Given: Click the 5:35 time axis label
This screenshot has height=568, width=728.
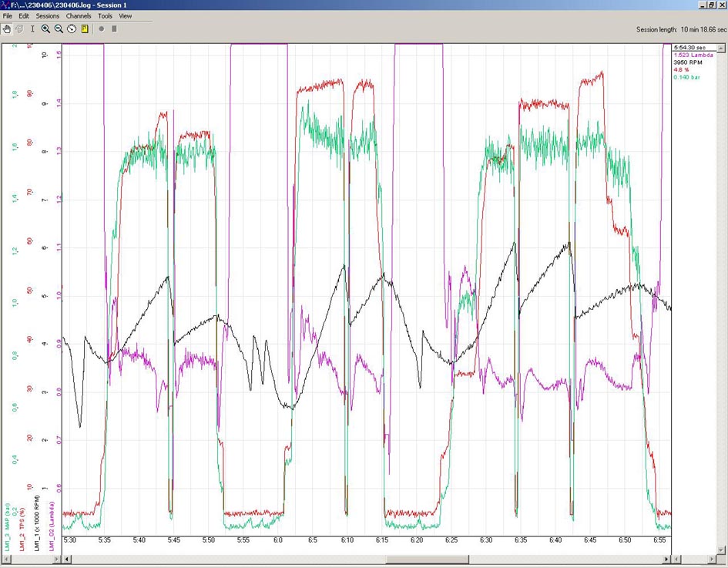Looking at the screenshot, I should tap(105, 540).
